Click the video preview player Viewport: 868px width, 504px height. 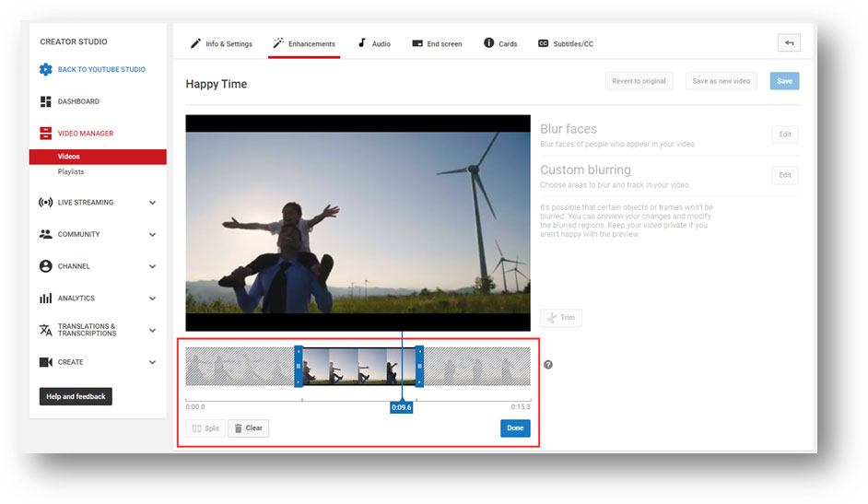358,223
